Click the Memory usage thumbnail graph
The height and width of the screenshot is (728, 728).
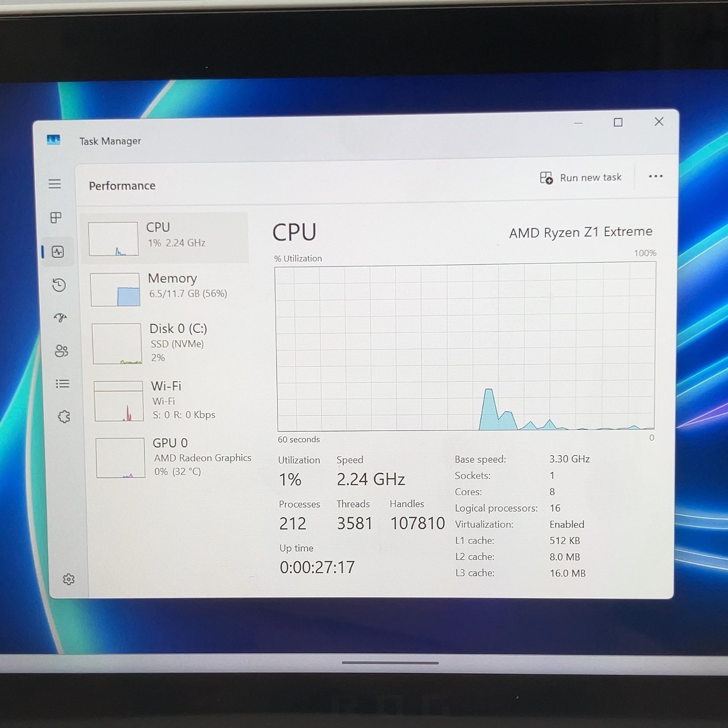pos(115,290)
